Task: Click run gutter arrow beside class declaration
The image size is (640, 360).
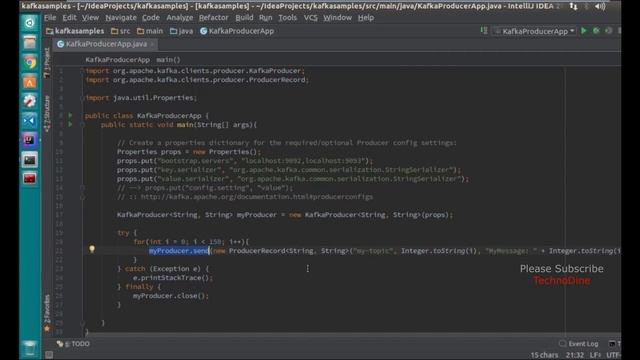Action: pos(70,116)
